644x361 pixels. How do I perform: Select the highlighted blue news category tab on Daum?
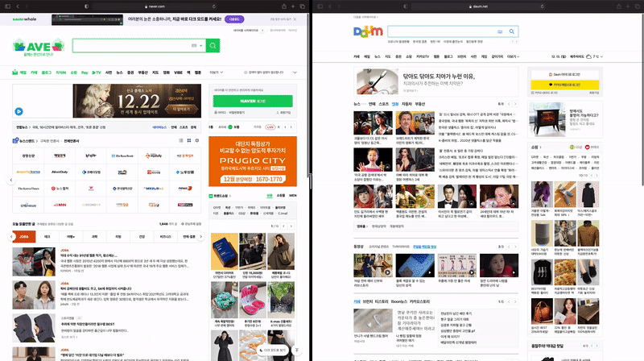pos(395,104)
